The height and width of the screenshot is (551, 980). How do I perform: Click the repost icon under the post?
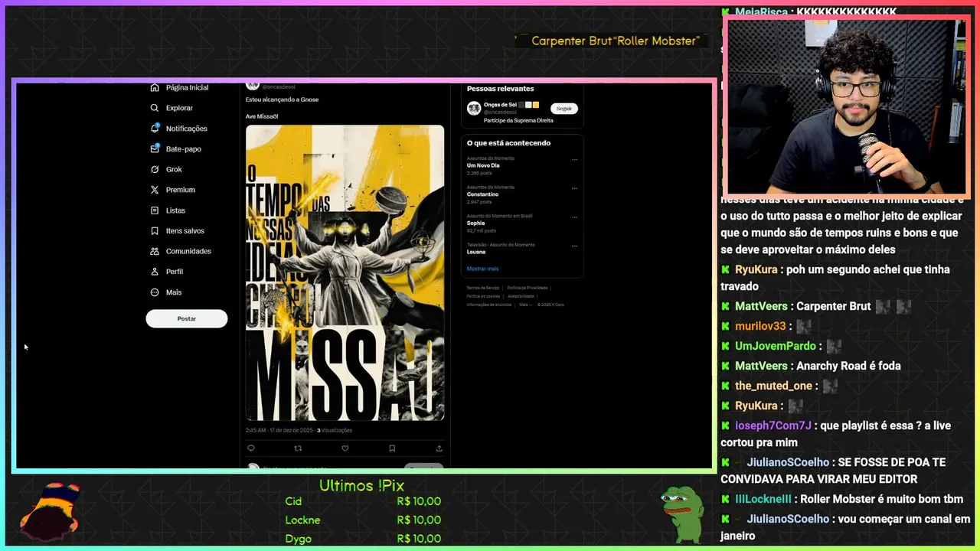click(298, 448)
